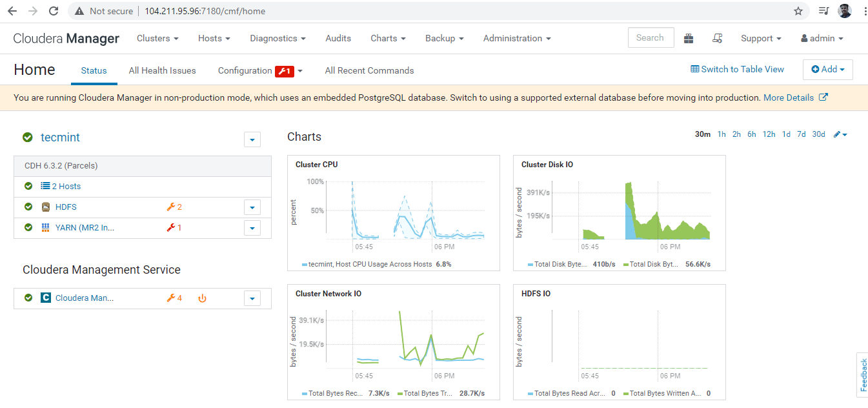This screenshot has height=408, width=868.
Task: Click the Cloudera Manager logo
Action: click(x=66, y=38)
